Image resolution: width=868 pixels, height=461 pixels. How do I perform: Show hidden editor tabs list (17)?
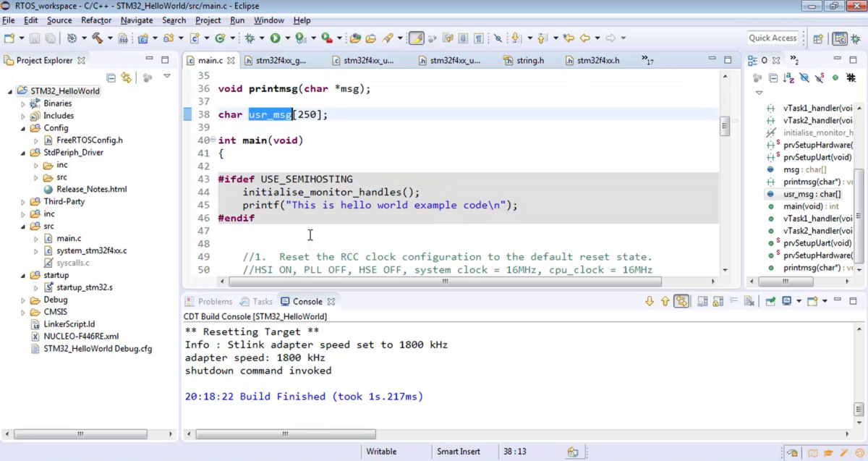pyautogui.click(x=647, y=61)
